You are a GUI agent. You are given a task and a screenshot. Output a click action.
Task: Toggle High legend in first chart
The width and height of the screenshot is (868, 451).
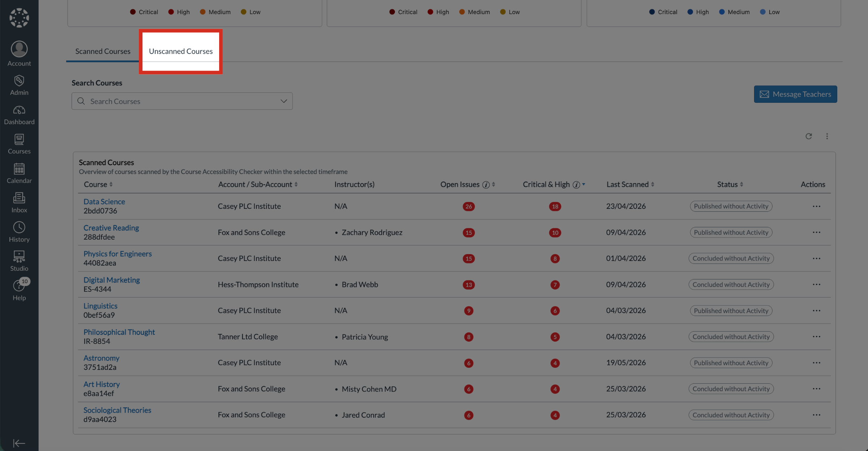pos(179,12)
